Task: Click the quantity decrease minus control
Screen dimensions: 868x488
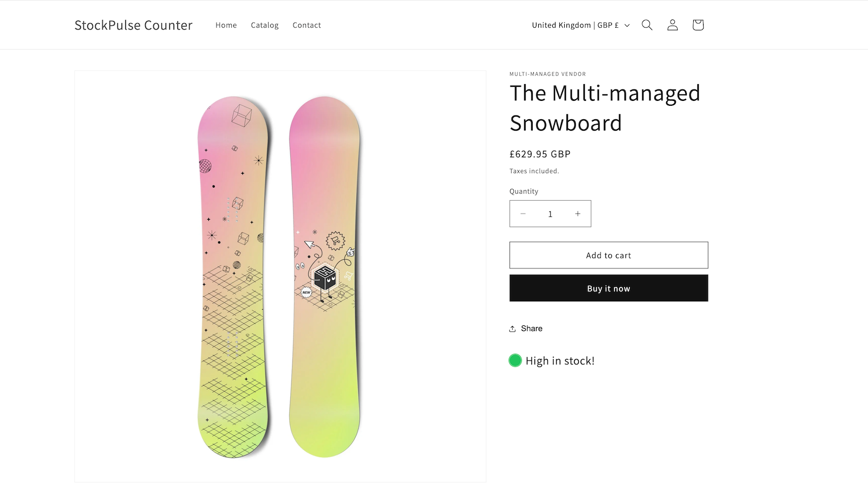Action: (x=522, y=214)
